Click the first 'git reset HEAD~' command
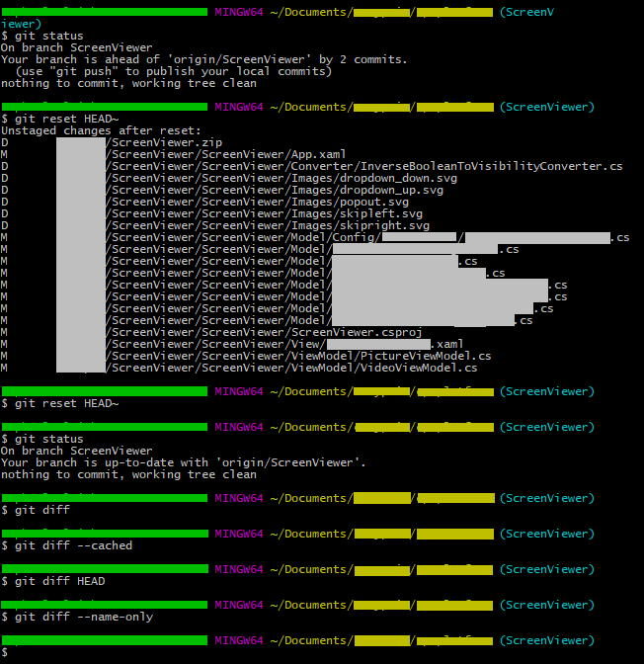The image size is (644, 664). (59, 119)
